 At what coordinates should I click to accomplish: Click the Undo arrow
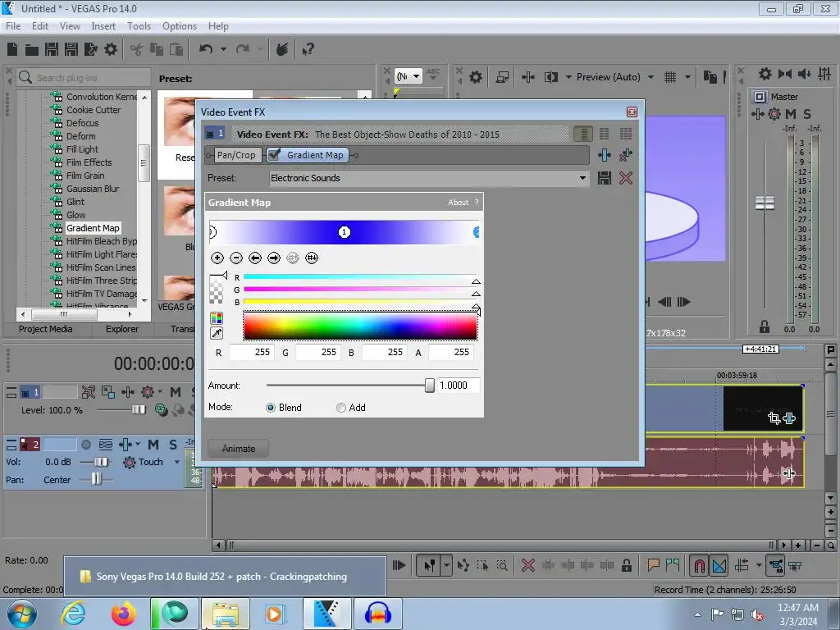pos(206,49)
